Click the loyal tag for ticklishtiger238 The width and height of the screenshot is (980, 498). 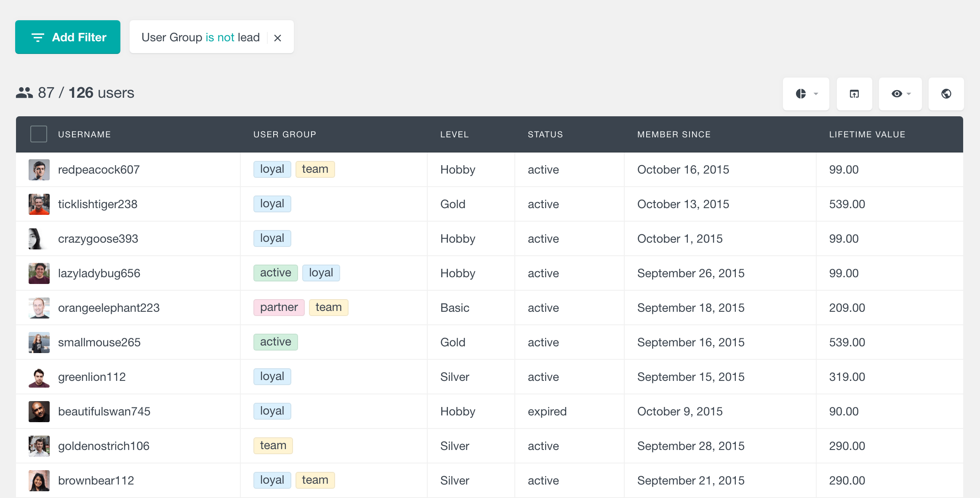272,204
